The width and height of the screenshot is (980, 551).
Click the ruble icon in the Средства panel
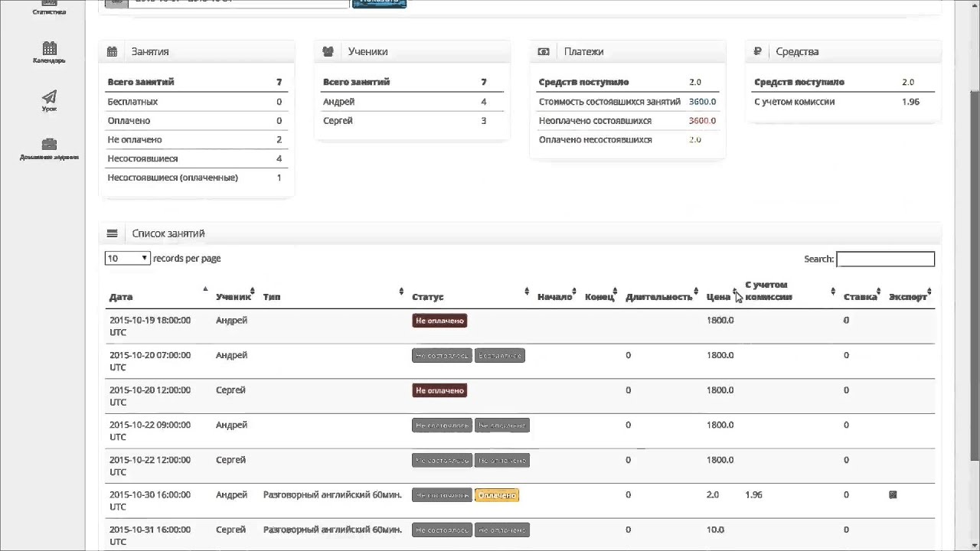(x=758, y=52)
